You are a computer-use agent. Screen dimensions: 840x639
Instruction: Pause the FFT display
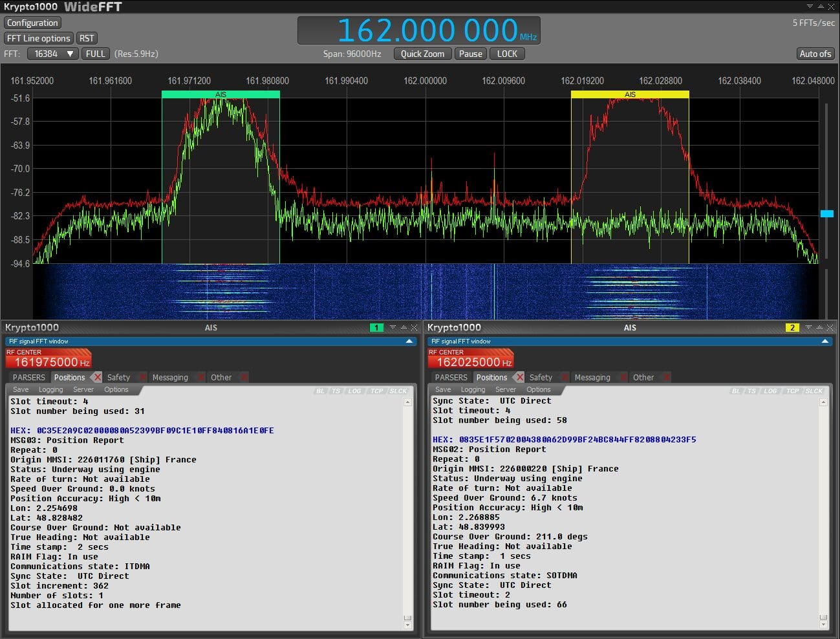pos(471,54)
